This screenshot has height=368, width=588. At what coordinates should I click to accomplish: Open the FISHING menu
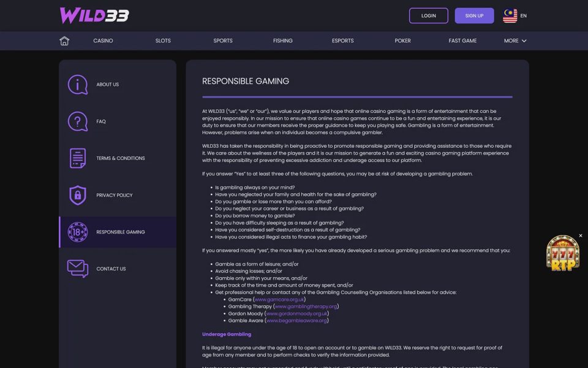click(283, 40)
